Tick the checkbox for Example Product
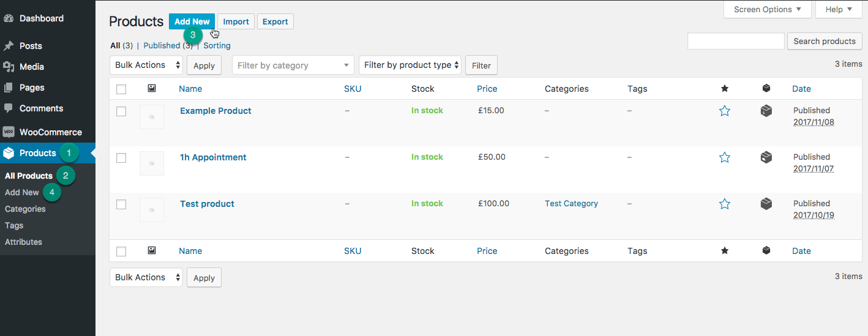This screenshot has height=336, width=868. 121,111
